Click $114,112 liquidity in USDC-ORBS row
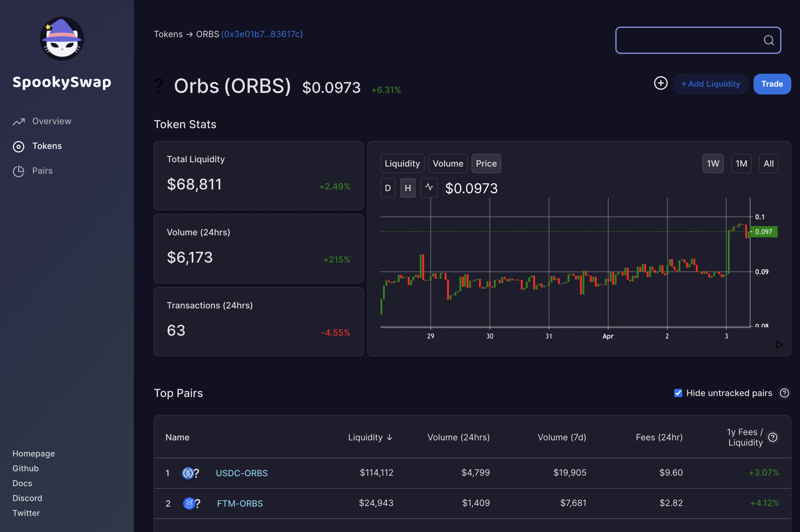This screenshot has height=532, width=800. pyautogui.click(x=376, y=473)
